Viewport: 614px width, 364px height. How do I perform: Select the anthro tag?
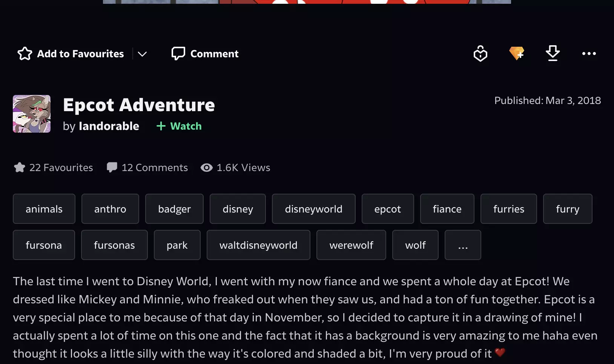(x=110, y=209)
